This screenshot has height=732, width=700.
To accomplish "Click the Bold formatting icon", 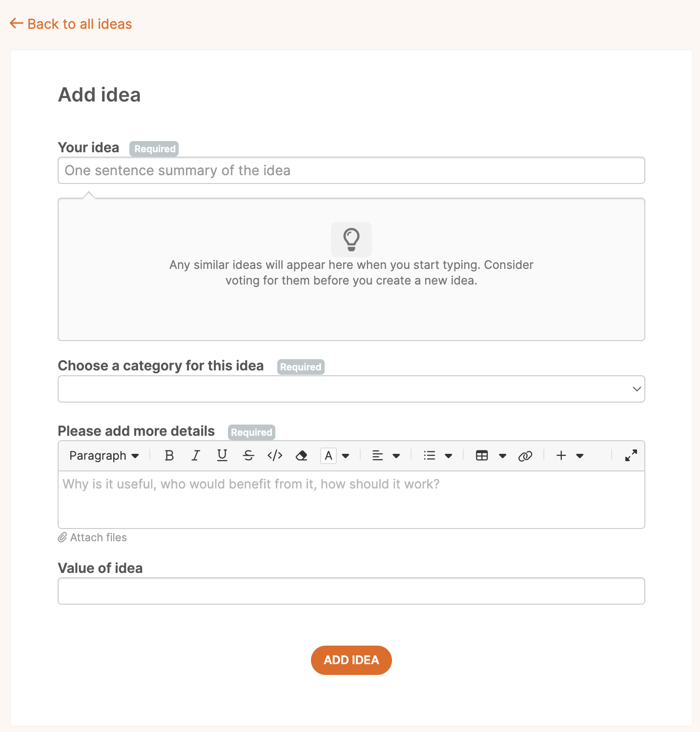I will (169, 455).
